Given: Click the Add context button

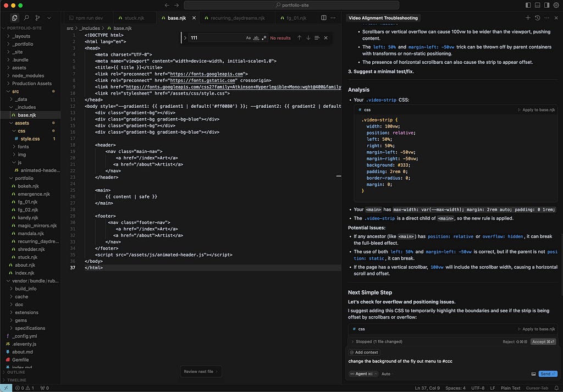Looking at the screenshot, I should pos(364,352).
